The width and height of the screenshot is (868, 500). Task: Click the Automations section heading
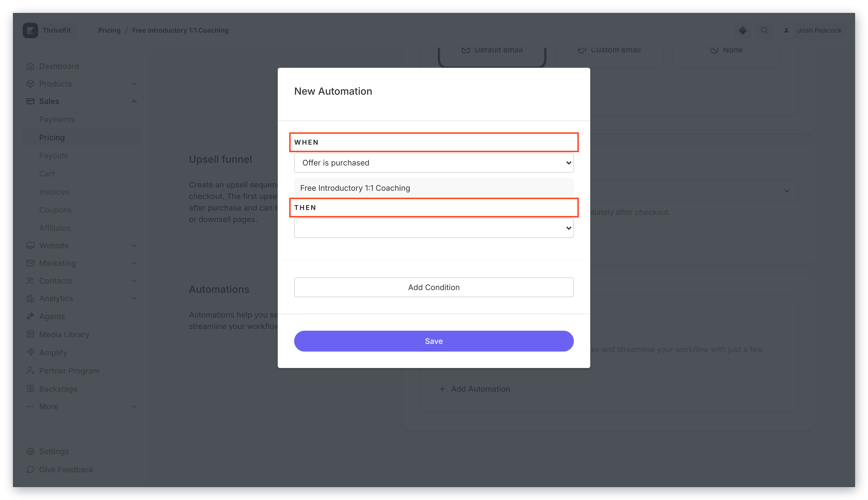tap(219, 289)
